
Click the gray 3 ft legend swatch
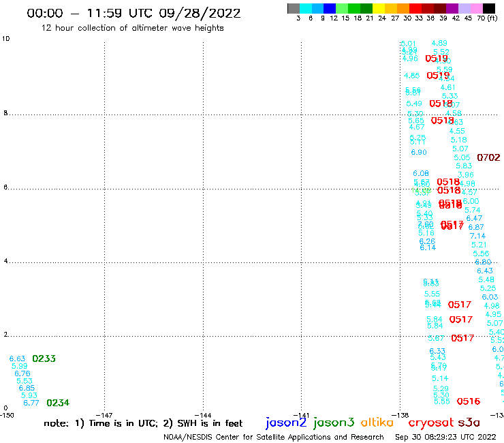click(294, 9)
